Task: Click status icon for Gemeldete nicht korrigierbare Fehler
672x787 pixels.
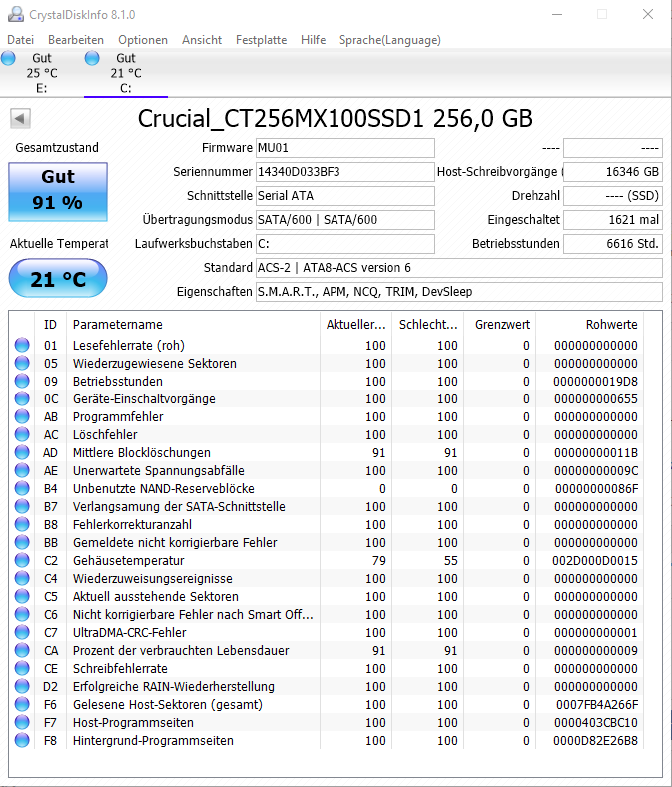Action: coord(22,542)
